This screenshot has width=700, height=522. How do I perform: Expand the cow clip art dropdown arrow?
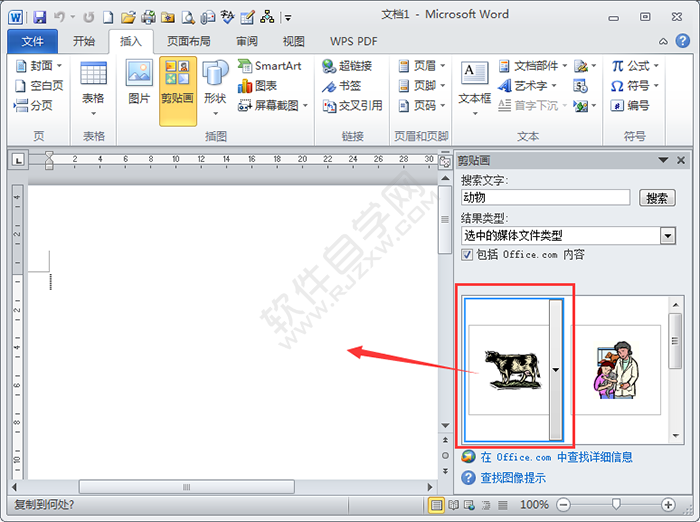(x=556, y=368)
